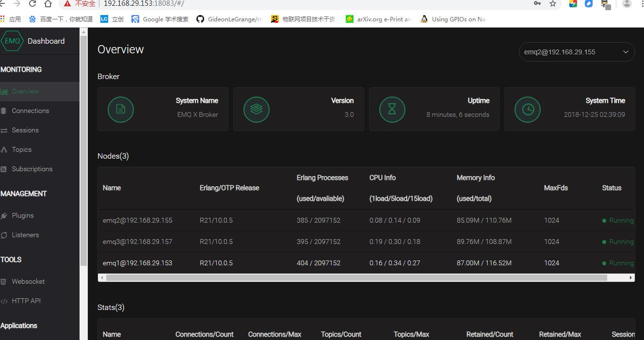This screenshot has height=340, width=644.
Task: Click the lightning-bolt extension icon
Action: [x=573, y=3]
